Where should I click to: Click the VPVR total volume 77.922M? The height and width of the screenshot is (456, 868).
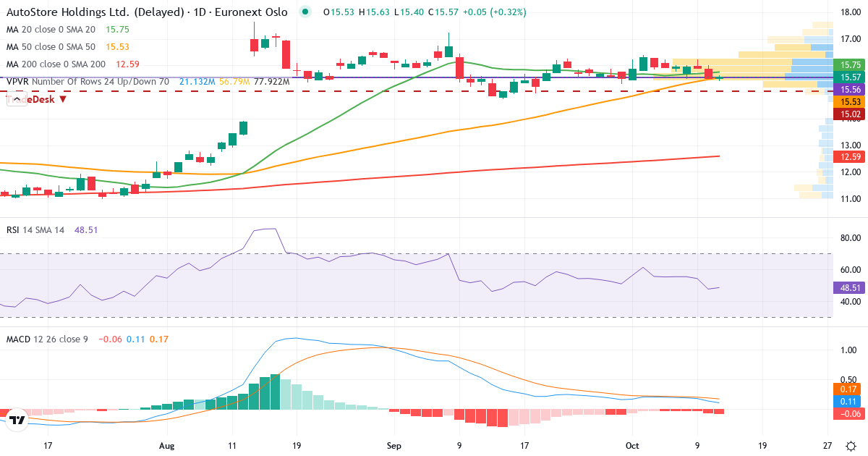pyautogui.click(x=272, y=82)
